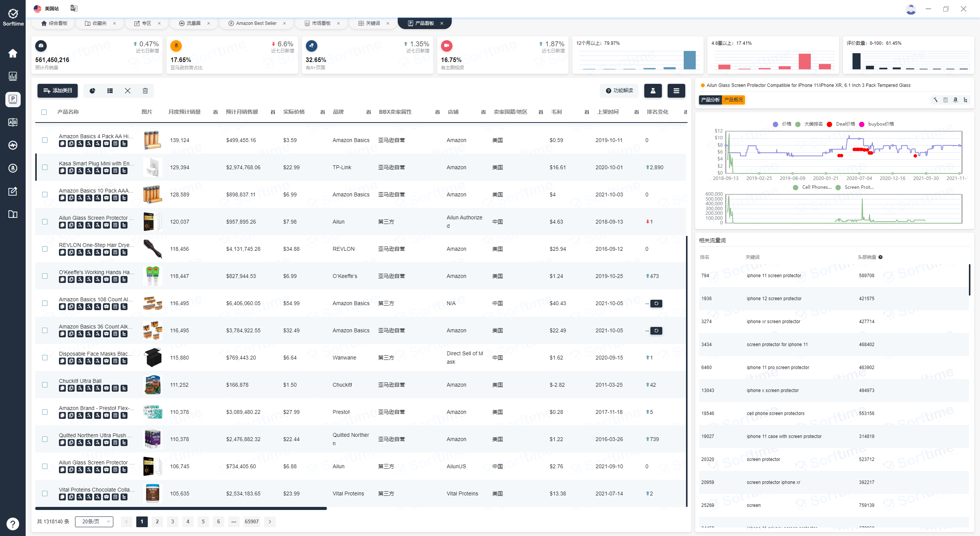This screenshot has width=980, height=536.
Task: Click the table's horizontal scrollbar
Action: click(x=181, y=508)
